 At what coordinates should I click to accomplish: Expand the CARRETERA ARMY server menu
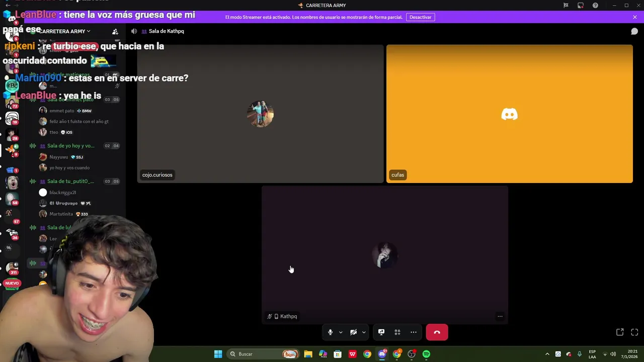[64, 31]
